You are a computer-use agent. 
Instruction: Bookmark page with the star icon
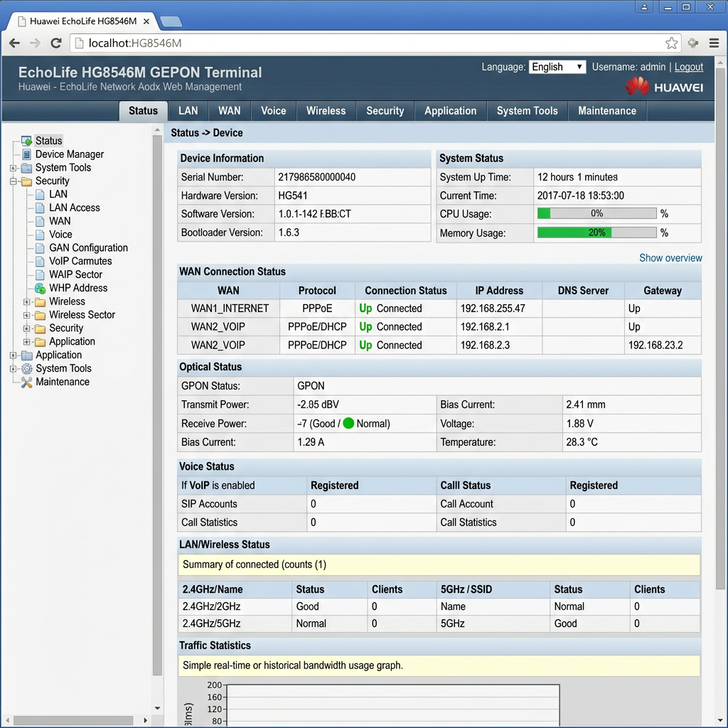(671, 43)
